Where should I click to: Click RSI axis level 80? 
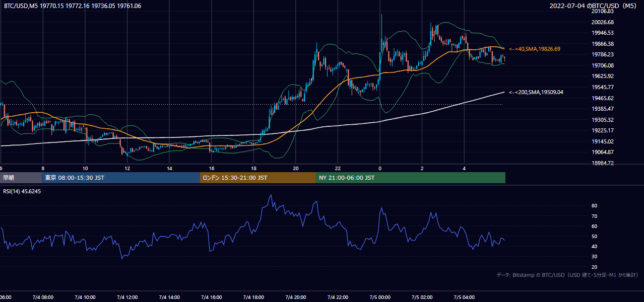point(595,206)
